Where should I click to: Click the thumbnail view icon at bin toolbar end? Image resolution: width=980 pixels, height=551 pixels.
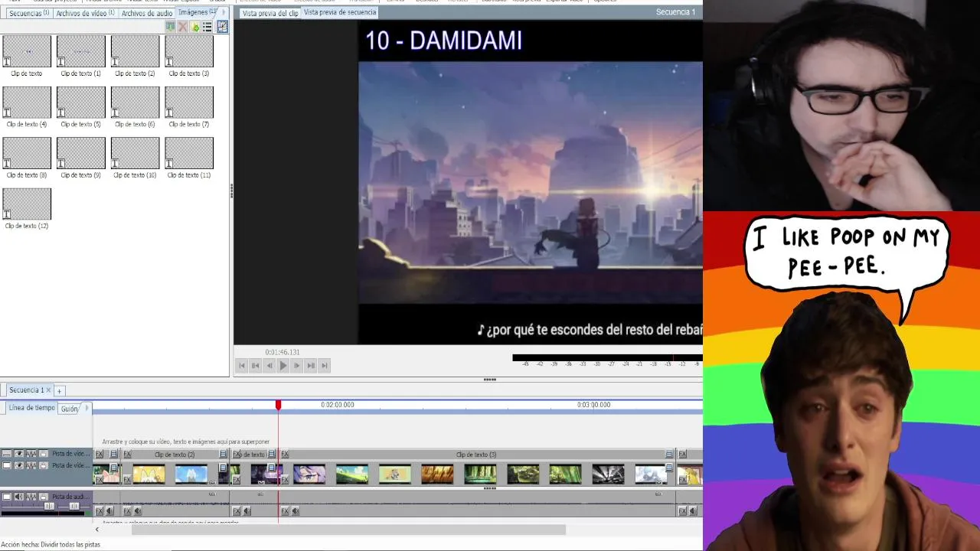tap(222, 27)
